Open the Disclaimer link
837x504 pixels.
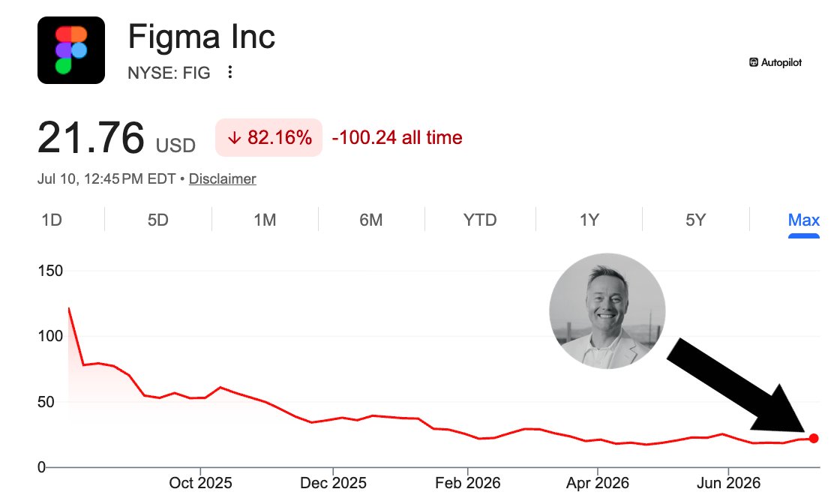(x=223, y=178)
